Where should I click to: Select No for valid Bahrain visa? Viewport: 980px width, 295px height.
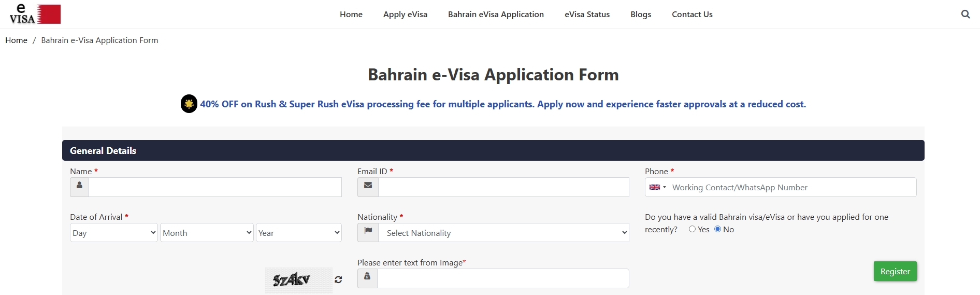717,229
